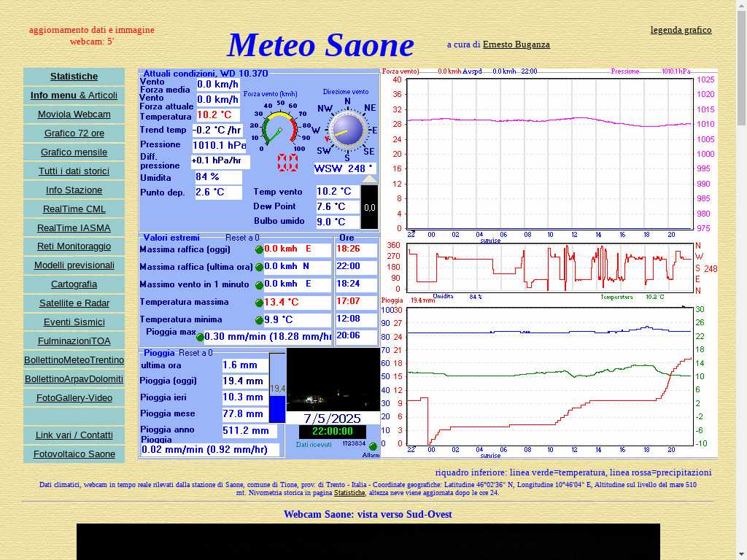Click green indicator beside Temperatura massima
Viewport: 747px width, 560px height.
tap(259, 303)
